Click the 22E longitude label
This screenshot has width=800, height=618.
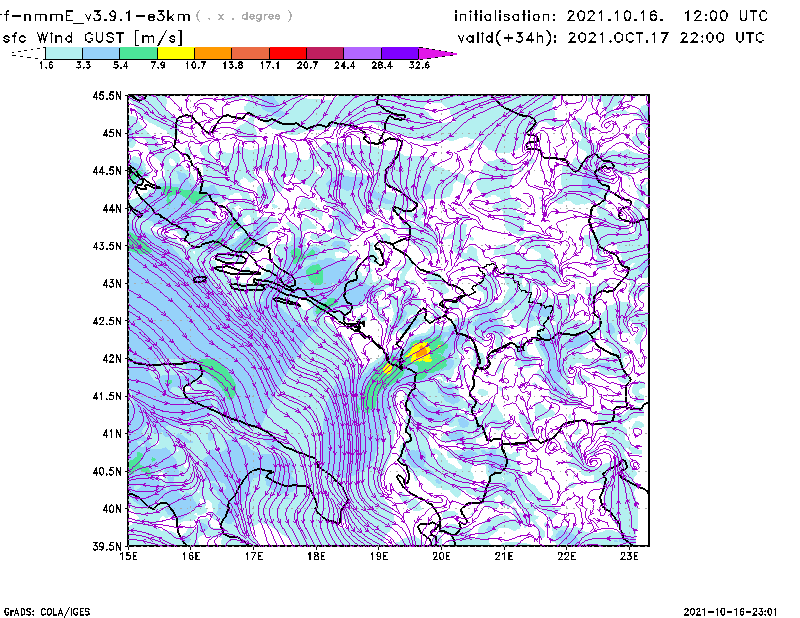(567, 556)
